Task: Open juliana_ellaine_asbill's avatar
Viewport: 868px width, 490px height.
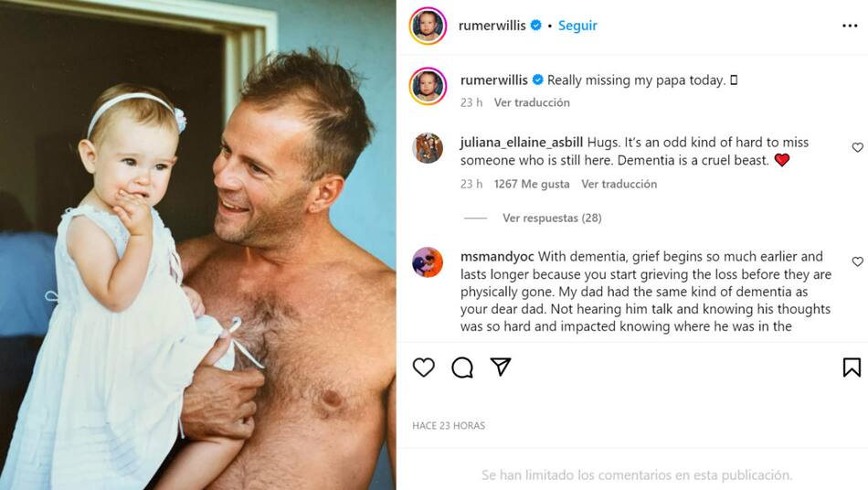Action: coord(428,148)
